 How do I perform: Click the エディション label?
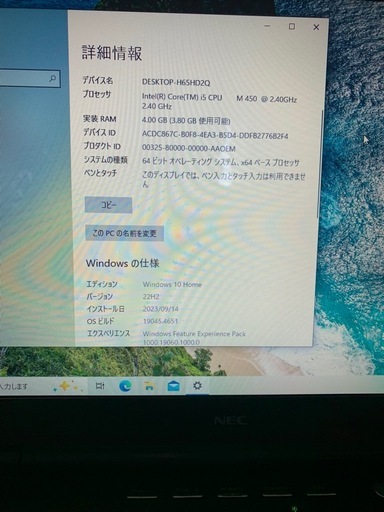pyautogui.click(x=102, y=284)
